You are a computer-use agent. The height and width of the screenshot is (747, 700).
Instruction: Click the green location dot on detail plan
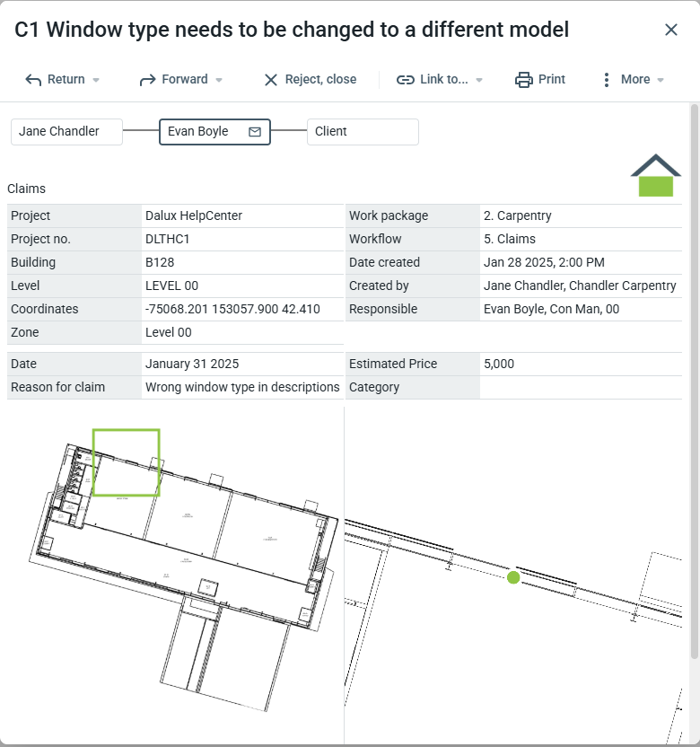tap(513, 577)
